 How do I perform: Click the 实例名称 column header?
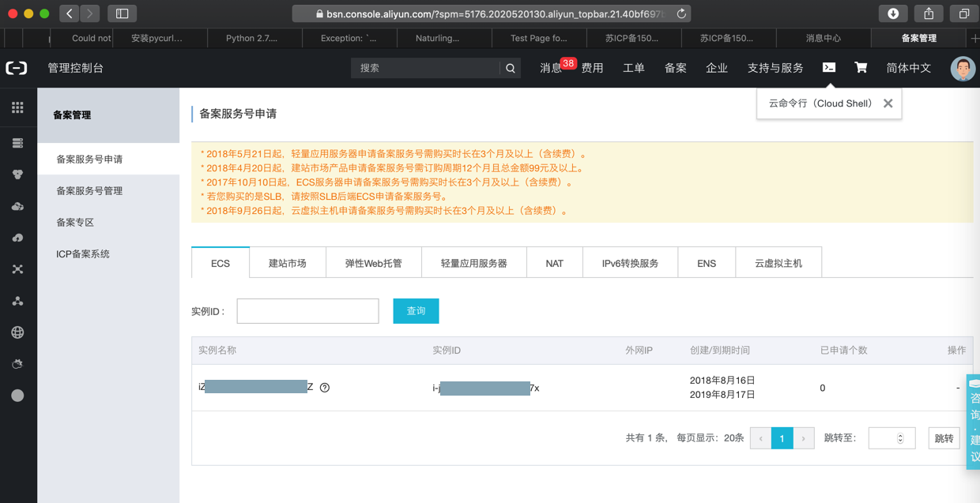217,350
